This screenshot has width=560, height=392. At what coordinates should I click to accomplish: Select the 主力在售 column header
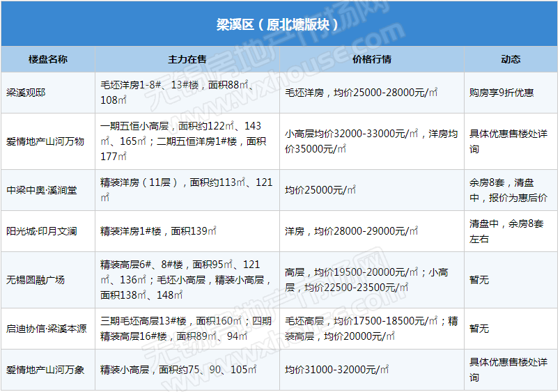point(187,59)
